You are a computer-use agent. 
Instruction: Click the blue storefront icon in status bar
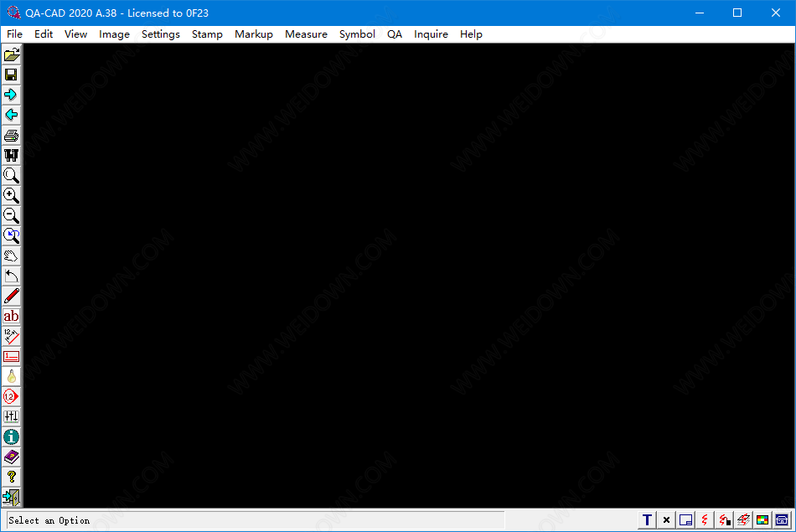pyautogui.click(x=782, y=519)
